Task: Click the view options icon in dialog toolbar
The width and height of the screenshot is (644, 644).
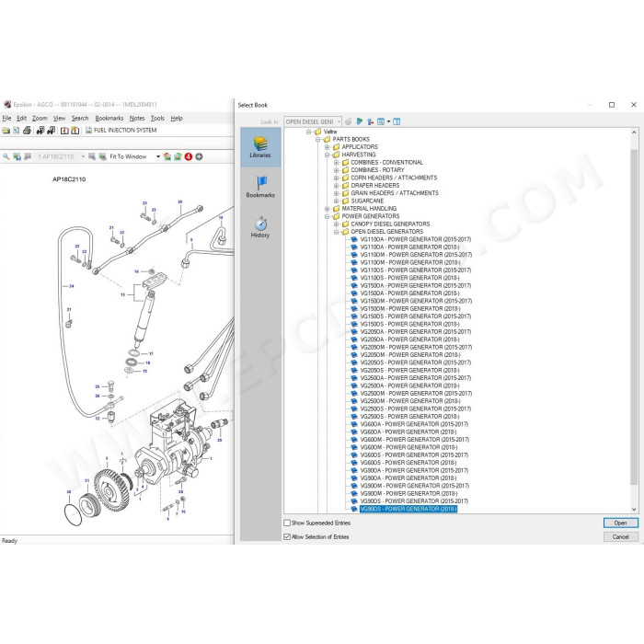Action: tap(381, 121)
